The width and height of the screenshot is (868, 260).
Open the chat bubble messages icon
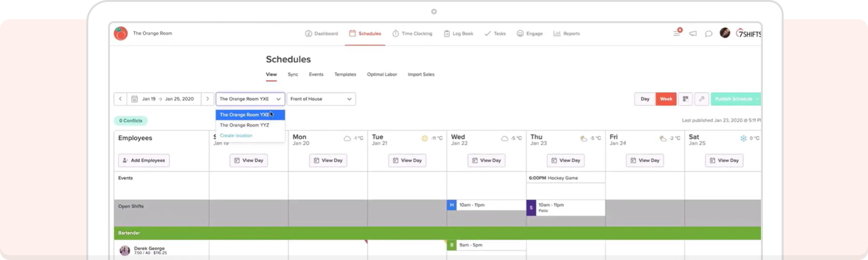708,34
